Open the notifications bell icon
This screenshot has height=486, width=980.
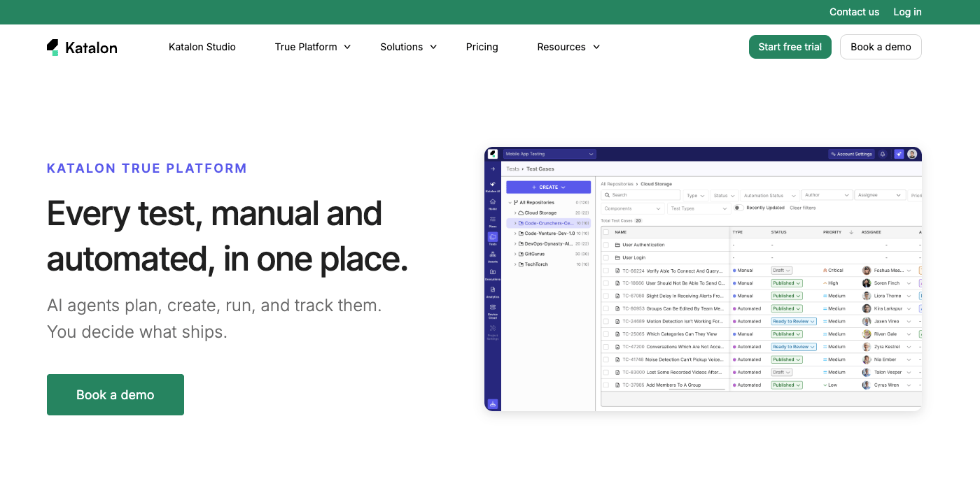(883, 154)
